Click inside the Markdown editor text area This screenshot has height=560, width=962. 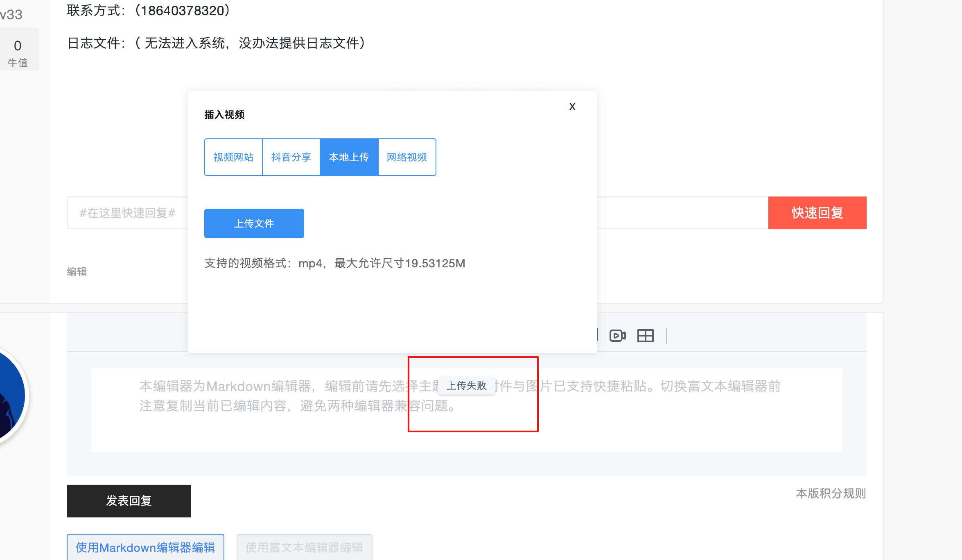[655, 426]
